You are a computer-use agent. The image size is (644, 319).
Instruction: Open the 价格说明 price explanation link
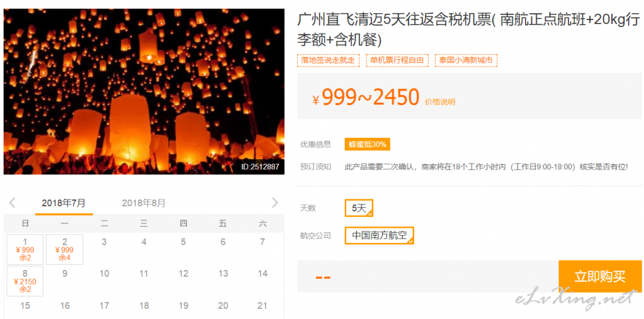[x=440, y=102]
